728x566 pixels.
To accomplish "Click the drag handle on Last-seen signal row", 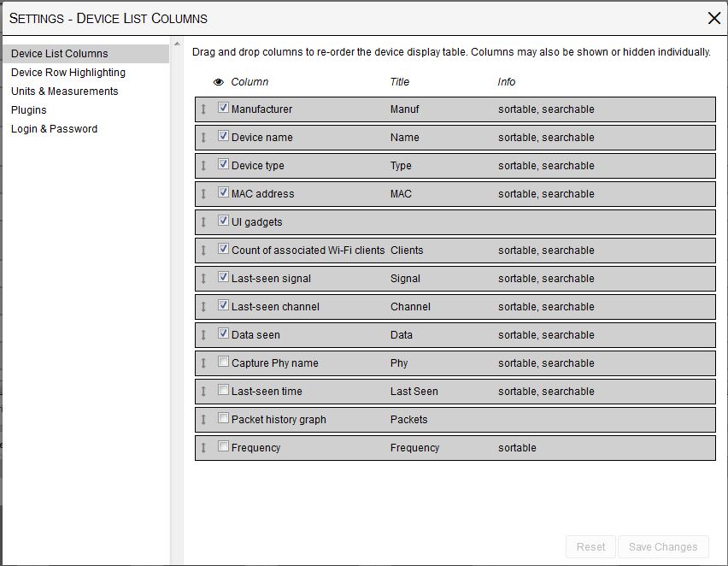I will click(x=203, y=279).
